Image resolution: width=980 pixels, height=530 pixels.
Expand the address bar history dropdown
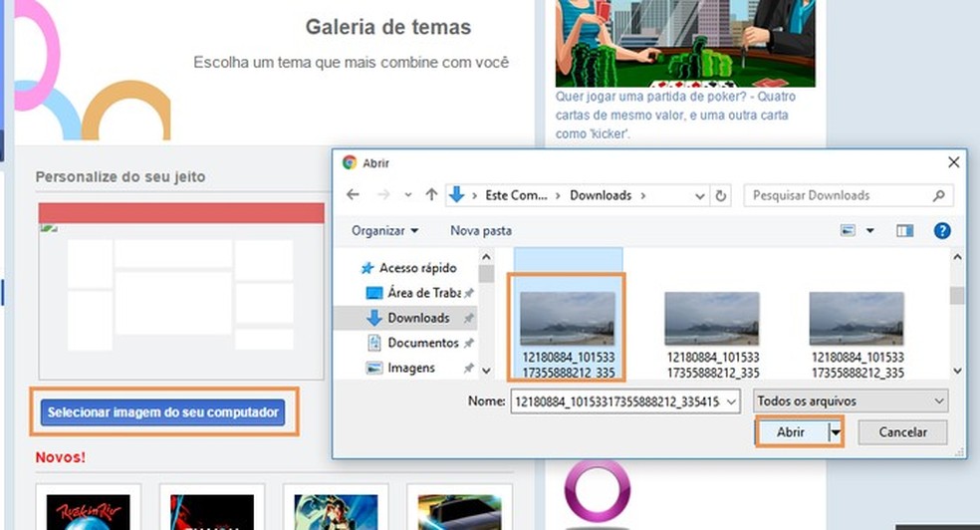tap(700, 195)
